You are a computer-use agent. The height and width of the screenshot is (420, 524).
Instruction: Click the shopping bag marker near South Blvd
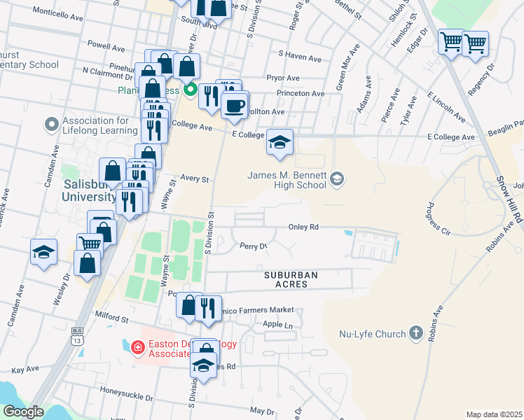click(x=218, y=10)
